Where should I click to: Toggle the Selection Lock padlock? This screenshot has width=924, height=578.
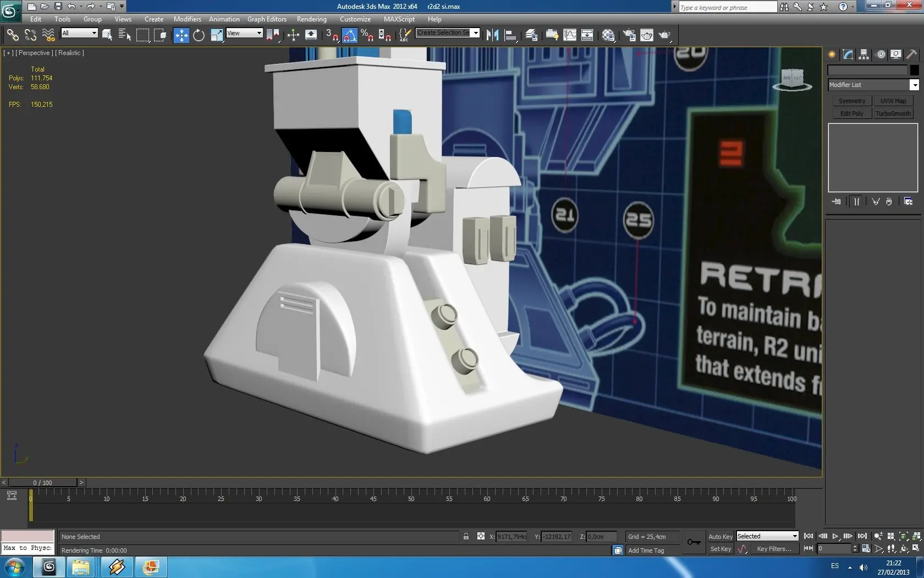click(466, 537)
